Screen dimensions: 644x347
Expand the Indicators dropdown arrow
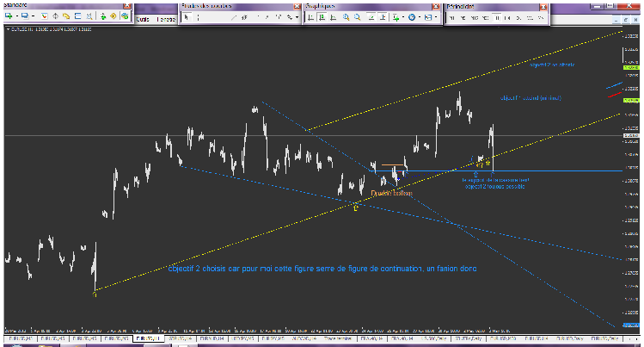click(403, 17)
